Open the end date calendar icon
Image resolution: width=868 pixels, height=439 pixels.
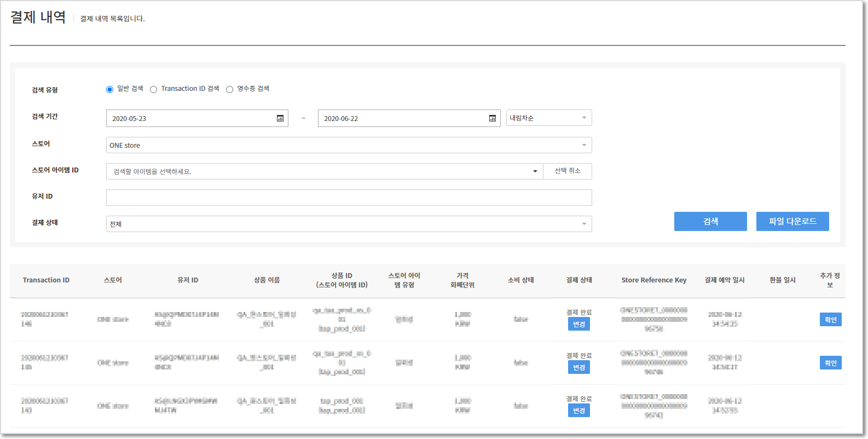pos(493,118)
